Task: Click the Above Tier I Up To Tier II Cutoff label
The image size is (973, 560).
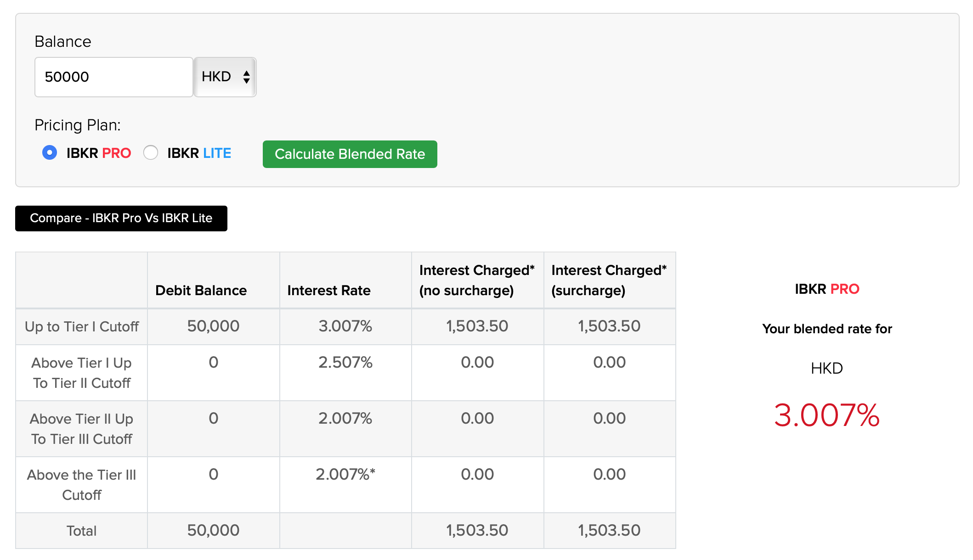Action: 82,373
